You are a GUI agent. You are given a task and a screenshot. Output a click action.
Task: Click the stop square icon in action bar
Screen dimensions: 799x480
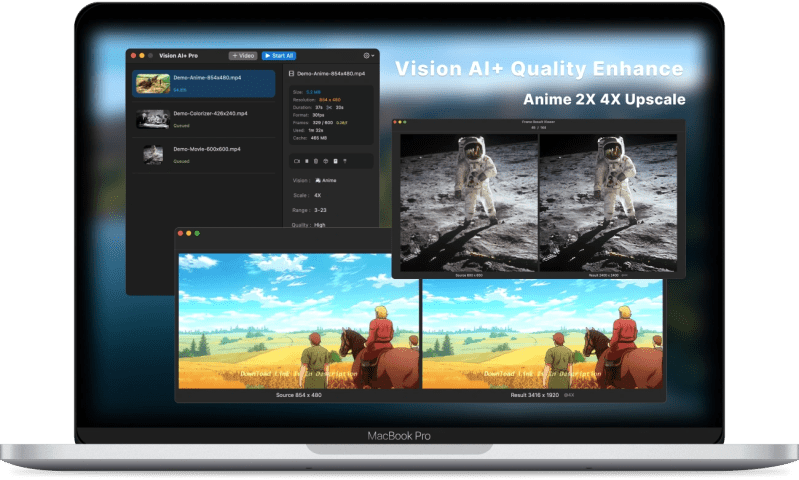(306, 161)
